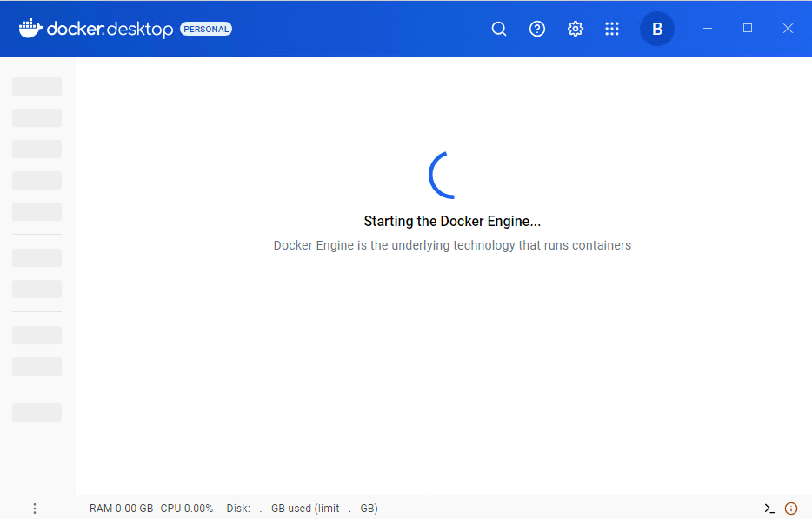The image size is (812, 519).
Task: Click the orange notification info icon
Action: coord(791,509)
